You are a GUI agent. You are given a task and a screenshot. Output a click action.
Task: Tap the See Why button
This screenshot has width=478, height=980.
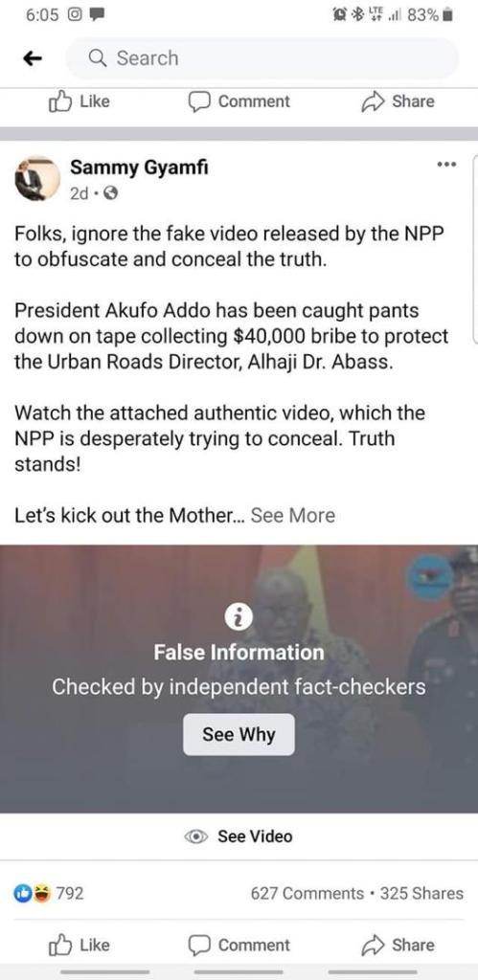coord(239,734)
